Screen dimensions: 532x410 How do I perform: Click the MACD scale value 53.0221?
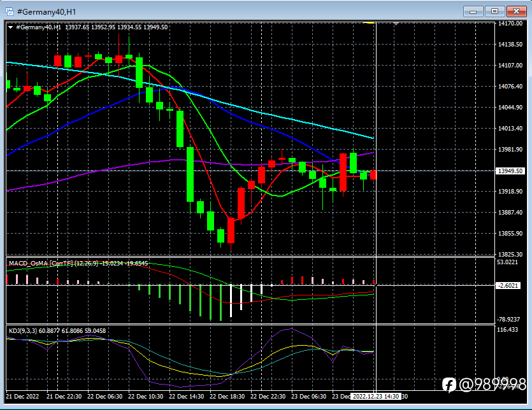[508, 262]
